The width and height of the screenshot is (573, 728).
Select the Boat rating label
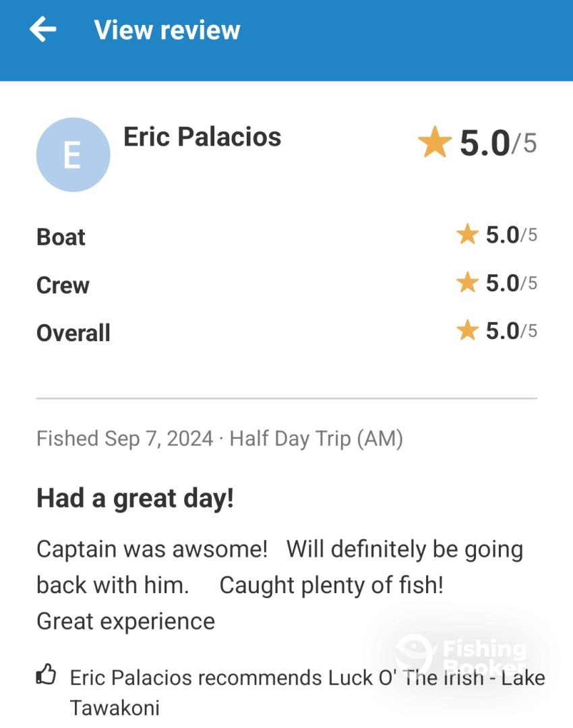click(61, 237)
